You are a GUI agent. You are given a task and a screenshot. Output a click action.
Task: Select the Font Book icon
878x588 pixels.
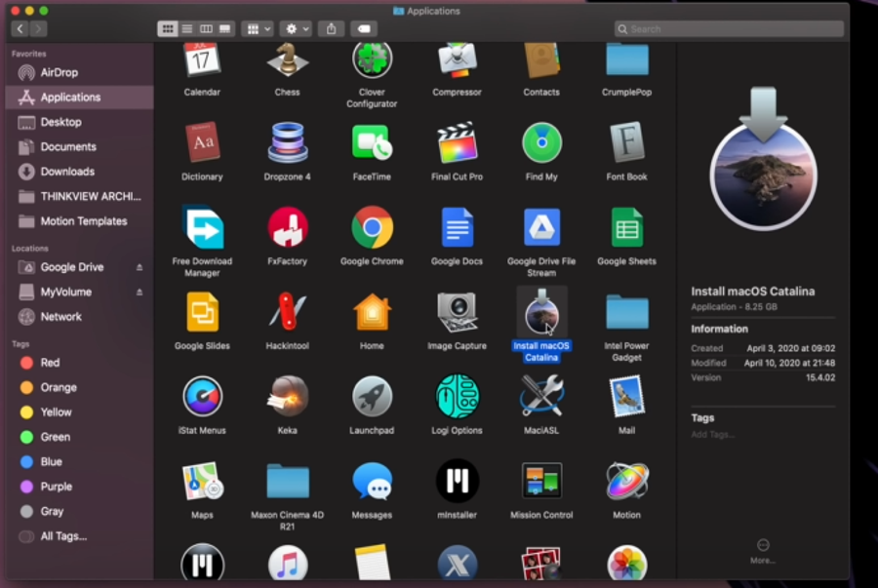pyautogui.click(x=626, y=142)
